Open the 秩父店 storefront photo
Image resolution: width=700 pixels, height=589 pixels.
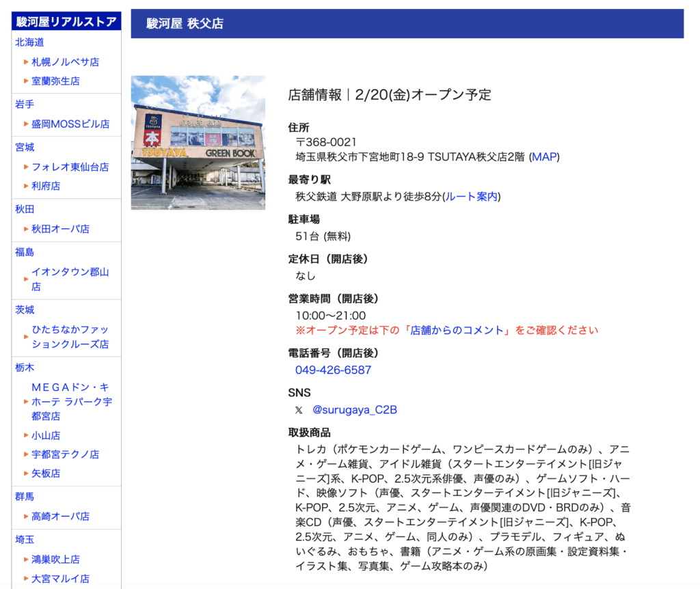198,142
